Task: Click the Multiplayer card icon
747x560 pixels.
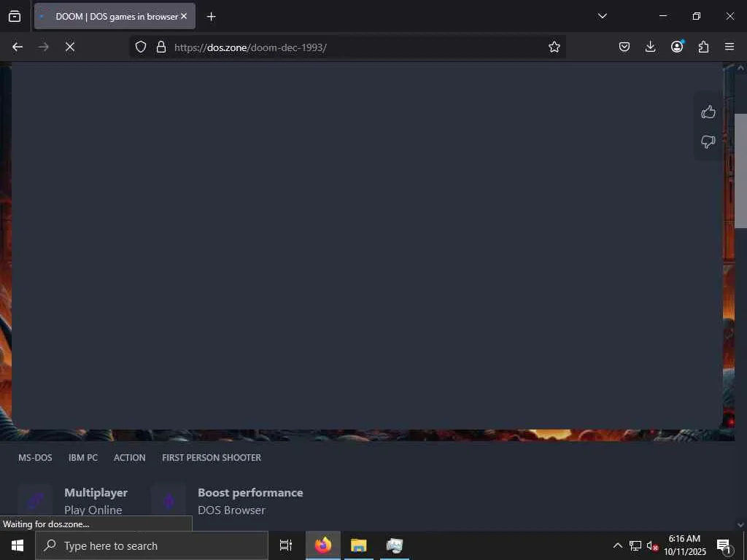Action: (35, 500)
